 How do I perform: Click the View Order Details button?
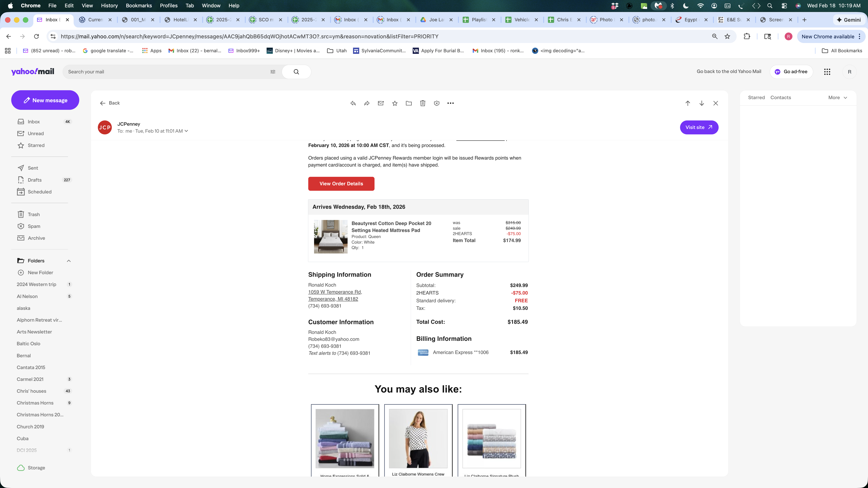pos(341,184)
